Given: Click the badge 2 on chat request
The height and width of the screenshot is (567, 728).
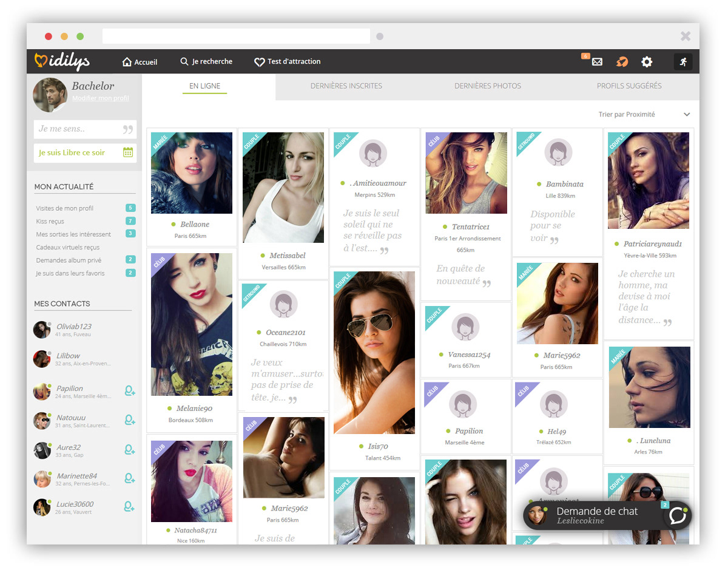Looking at the screenshot, I should 665,504.
